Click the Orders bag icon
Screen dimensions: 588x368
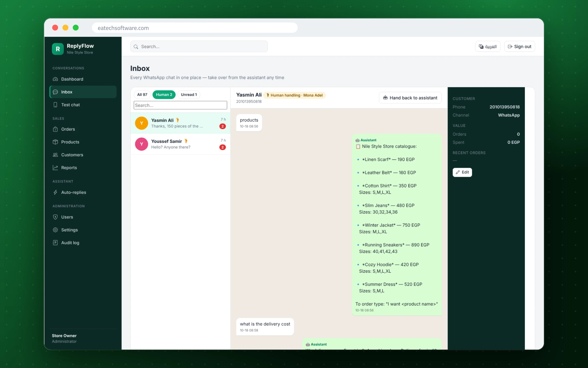[55, 129]
